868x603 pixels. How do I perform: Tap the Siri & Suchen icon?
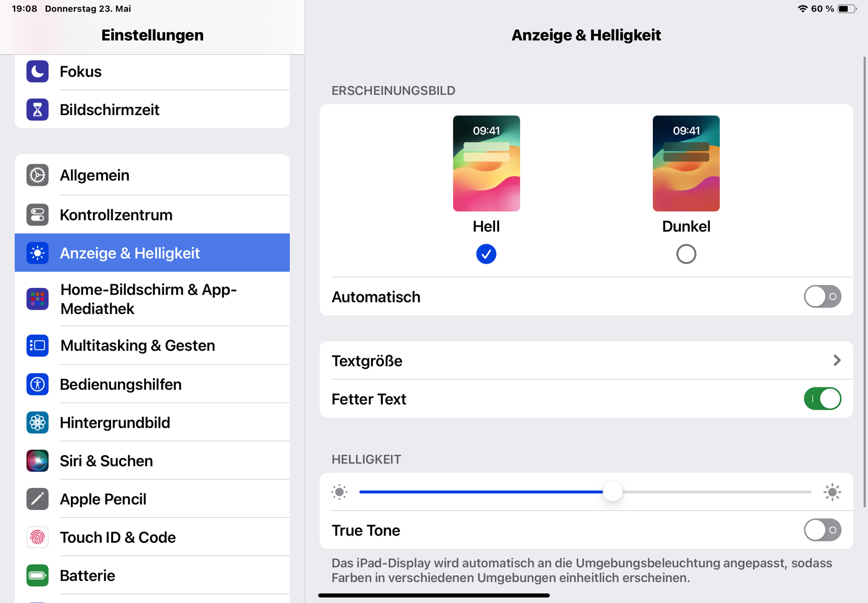[x=38, y=461]
